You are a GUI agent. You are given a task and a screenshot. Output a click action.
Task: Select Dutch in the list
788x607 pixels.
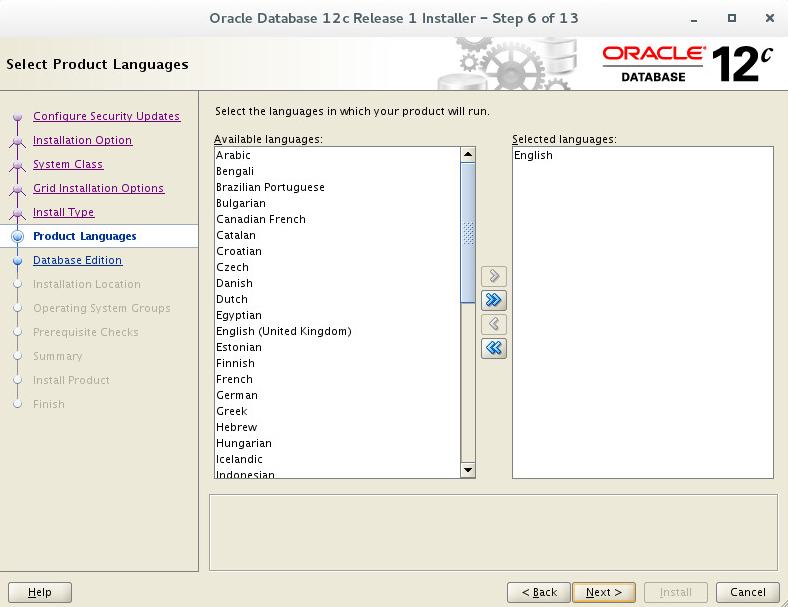click(x=337, y=299)
